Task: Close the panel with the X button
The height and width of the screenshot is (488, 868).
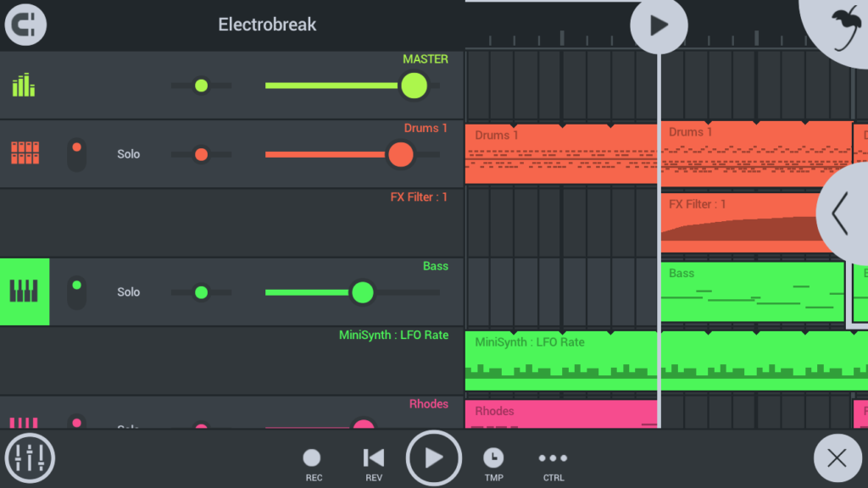Action: (x=837, y=458)
